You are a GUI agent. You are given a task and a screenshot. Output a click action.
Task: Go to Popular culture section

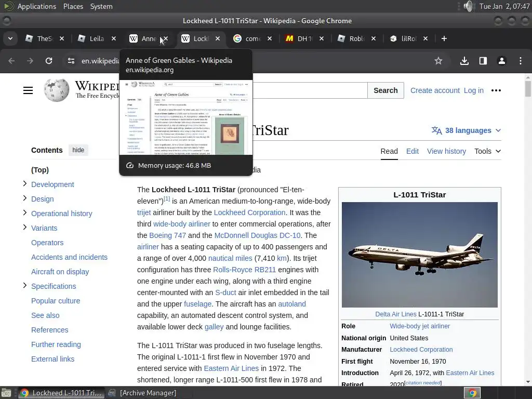56,301
